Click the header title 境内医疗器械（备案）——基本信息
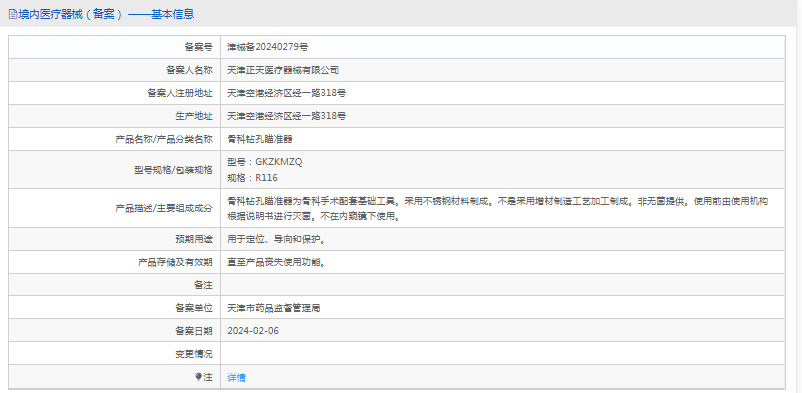 [106, 14]
